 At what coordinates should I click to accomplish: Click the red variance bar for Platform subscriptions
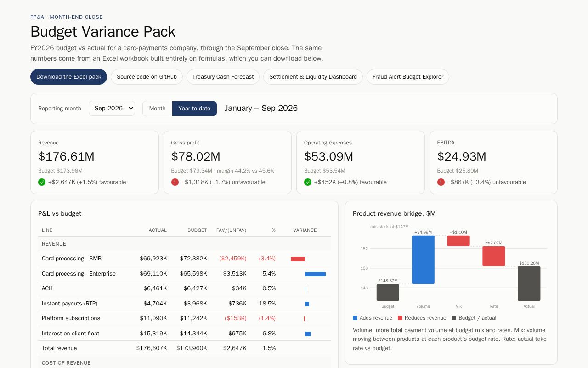point(305,319)
